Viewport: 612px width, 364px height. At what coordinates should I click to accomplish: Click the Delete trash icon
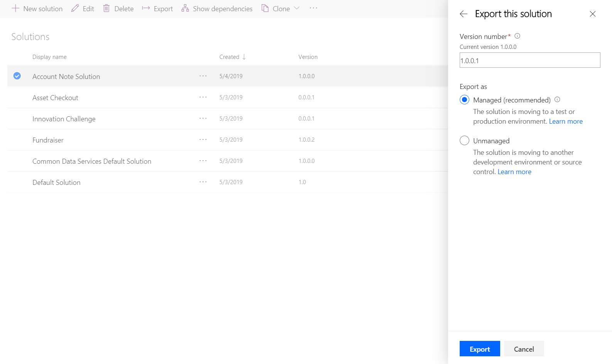click(106, 8)
